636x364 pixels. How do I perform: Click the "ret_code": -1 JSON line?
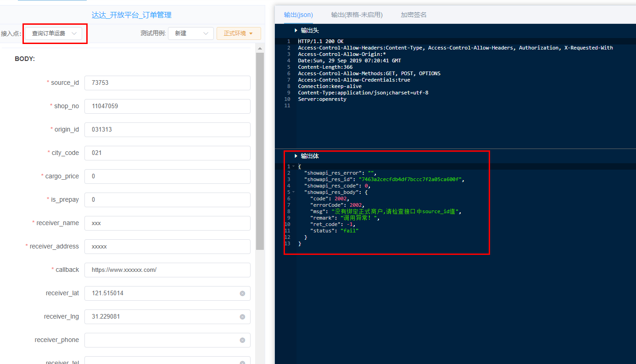tap(333, 224)
